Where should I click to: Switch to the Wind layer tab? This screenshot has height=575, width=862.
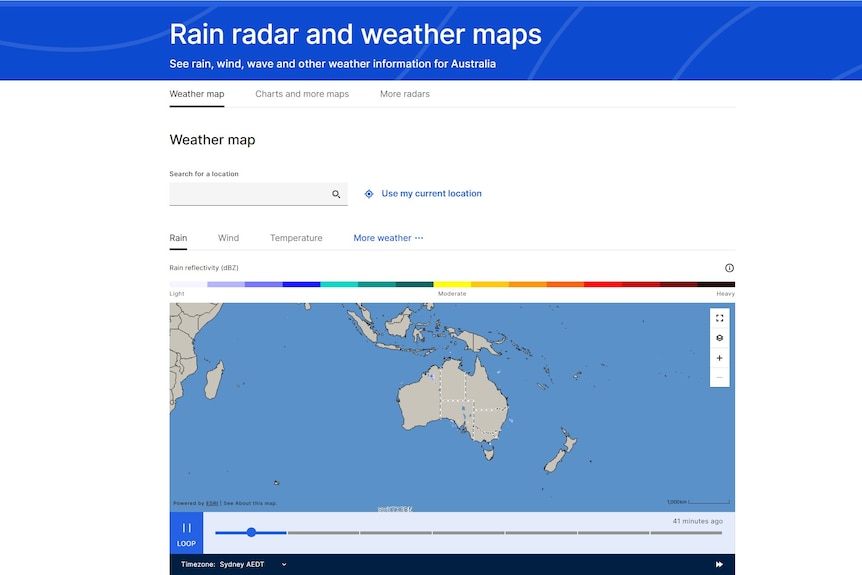click(x=228, y=238)
